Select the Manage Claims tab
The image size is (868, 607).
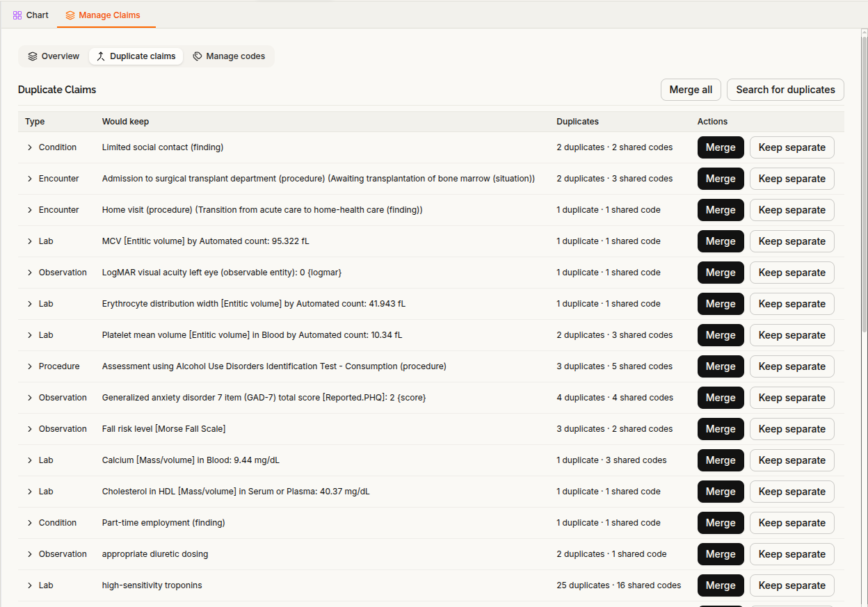click(x=103, y=15)
